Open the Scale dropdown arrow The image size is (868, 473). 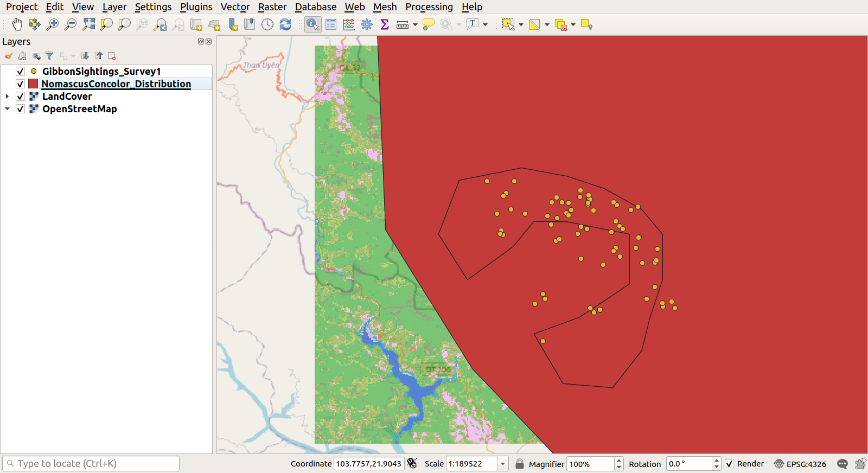(x=503, y=464)
